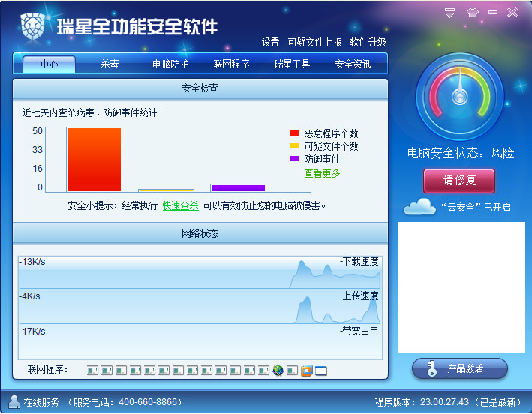Open 设置 from the top menu
Screen dimensions: 532x414
coord(270,42)
